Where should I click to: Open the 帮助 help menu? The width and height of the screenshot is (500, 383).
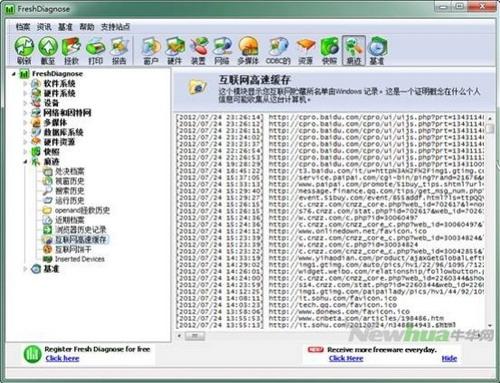click(x=87, y=27)
